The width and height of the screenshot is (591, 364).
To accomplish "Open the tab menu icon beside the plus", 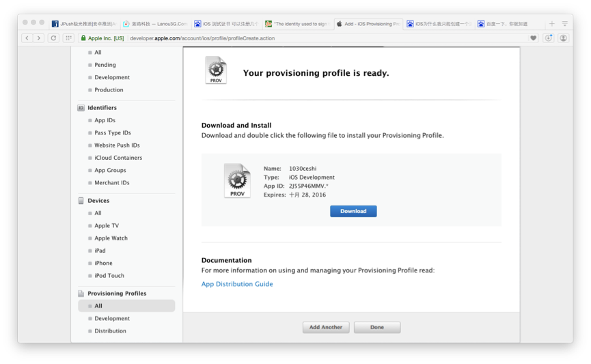I will 564,24.
